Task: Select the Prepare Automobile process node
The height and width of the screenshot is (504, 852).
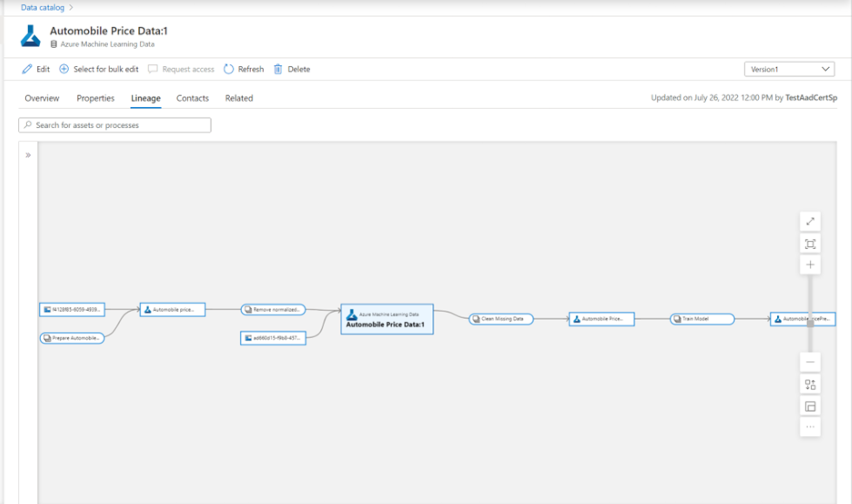Action: (x=72, y=338)
